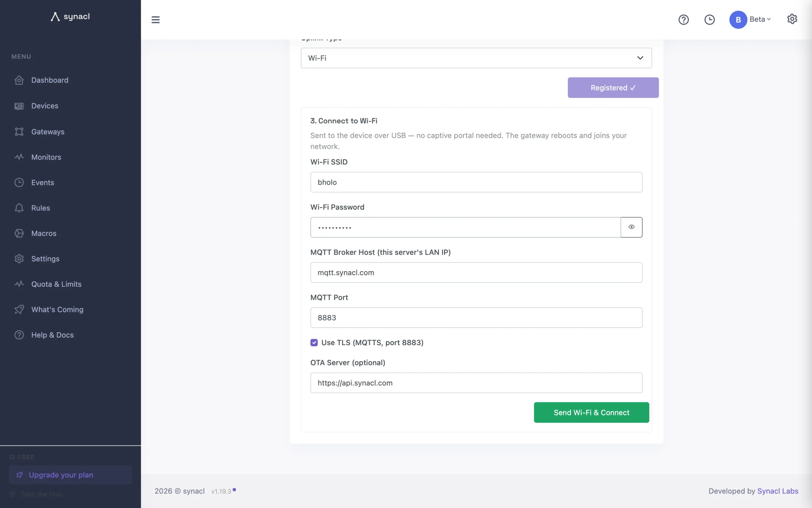
Task: Open Quota & Limits menu item
Action: 56,284
